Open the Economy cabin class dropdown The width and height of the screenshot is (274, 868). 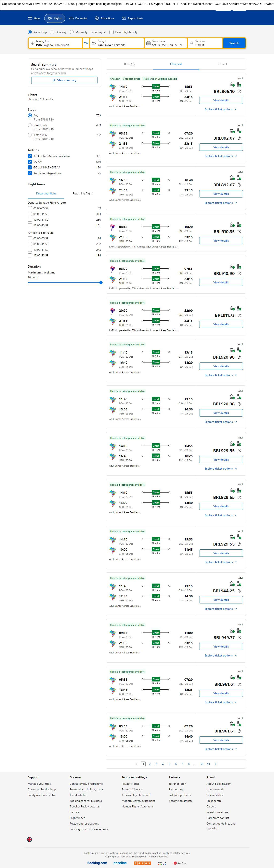click(98, 32)
